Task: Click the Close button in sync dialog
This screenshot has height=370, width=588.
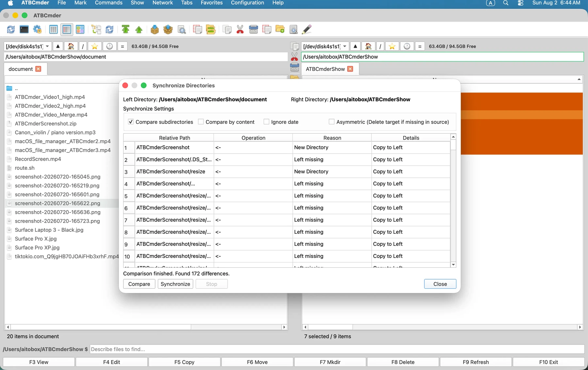Action: [440, 284]
